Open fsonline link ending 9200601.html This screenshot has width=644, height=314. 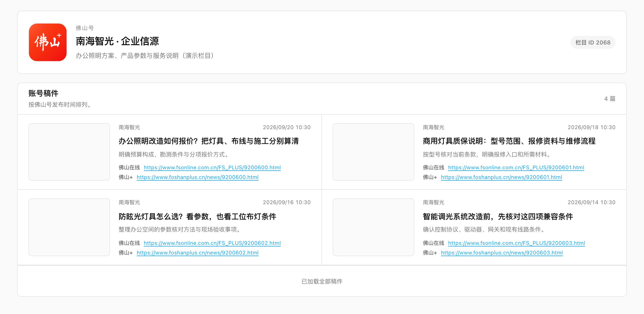pyautogui.click(x=516, y=167)
